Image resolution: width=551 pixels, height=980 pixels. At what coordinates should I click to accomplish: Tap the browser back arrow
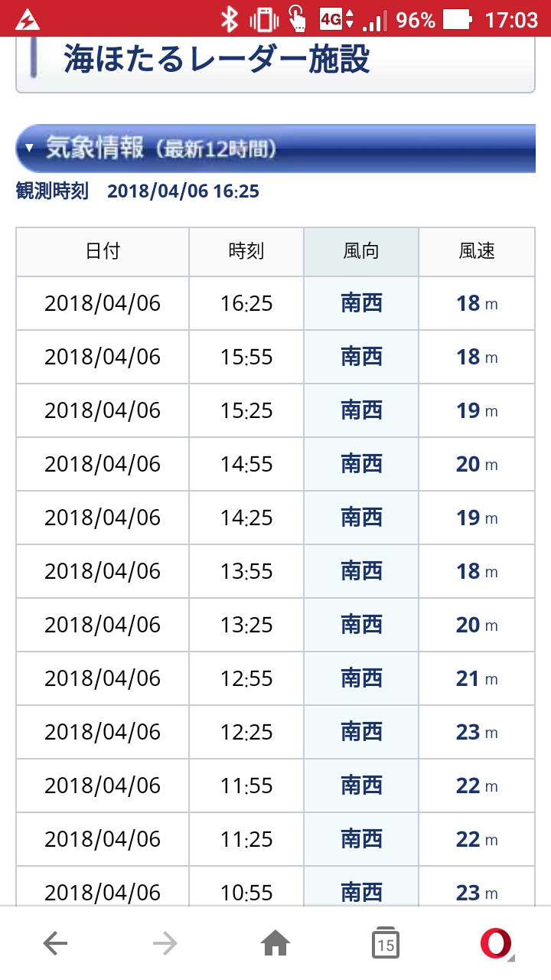click(x=55, y=944)
